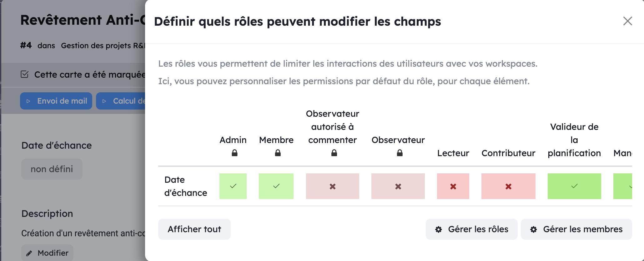
Task: Toggle Observateur red cross permission cell
Action: pyautogui.click(x=398, y=186)
